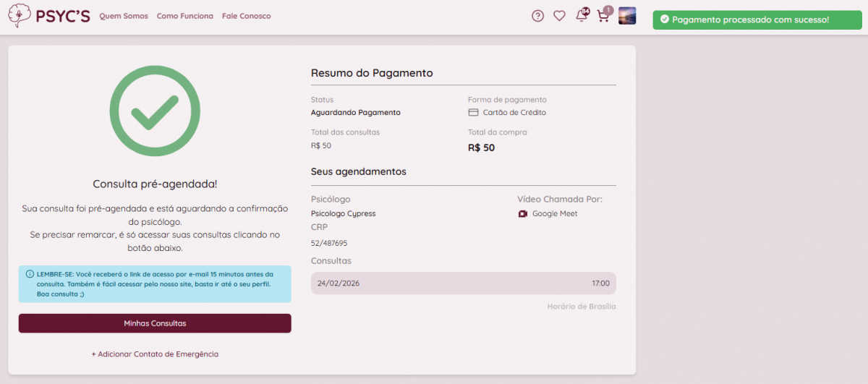Open the shopping cart icon
Image resolution: width=868 pixels, height=384 pixels.
(x=603, y=16)
